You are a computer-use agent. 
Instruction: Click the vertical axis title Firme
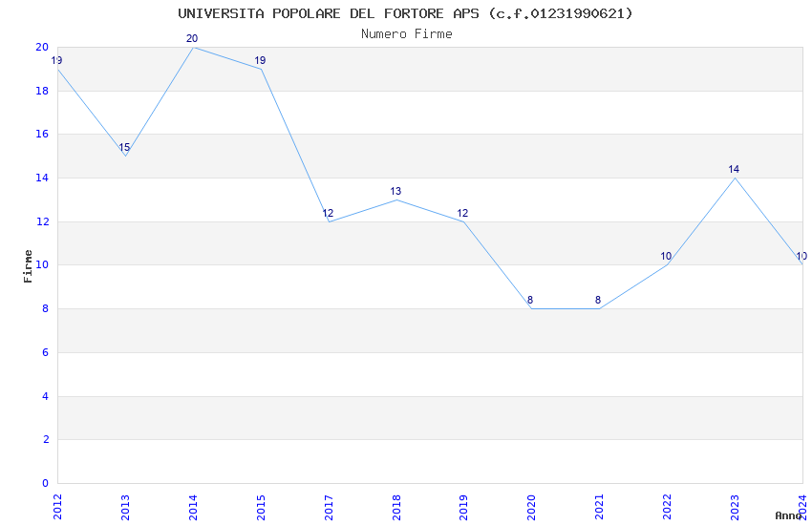point(28,266)
